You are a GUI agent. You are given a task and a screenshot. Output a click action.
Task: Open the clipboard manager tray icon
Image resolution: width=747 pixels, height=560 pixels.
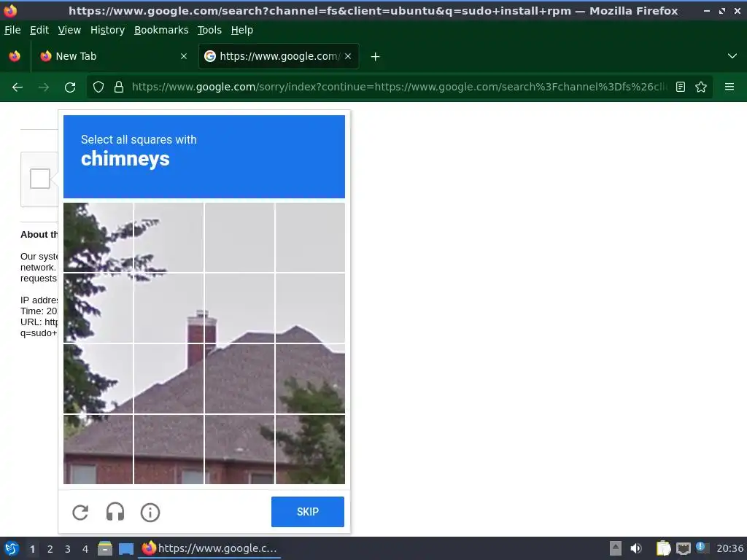[x=663, y=548]
